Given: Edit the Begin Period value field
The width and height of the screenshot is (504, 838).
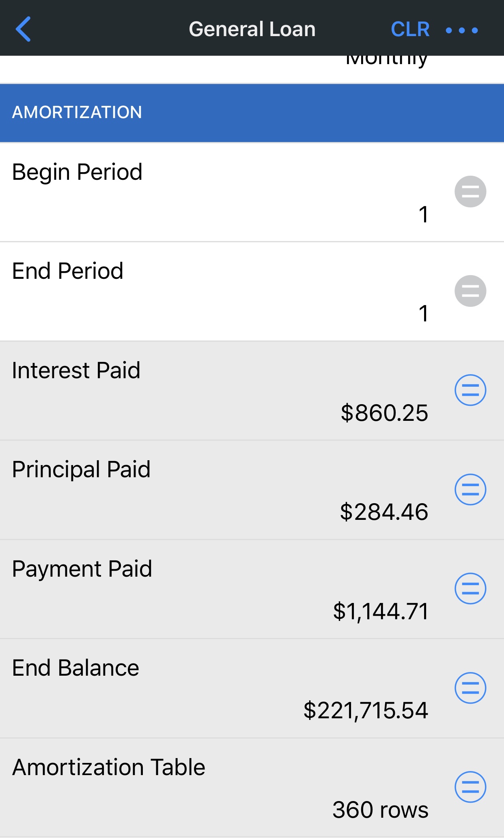Looking at the screenshot, I should (x=423, y=214).
